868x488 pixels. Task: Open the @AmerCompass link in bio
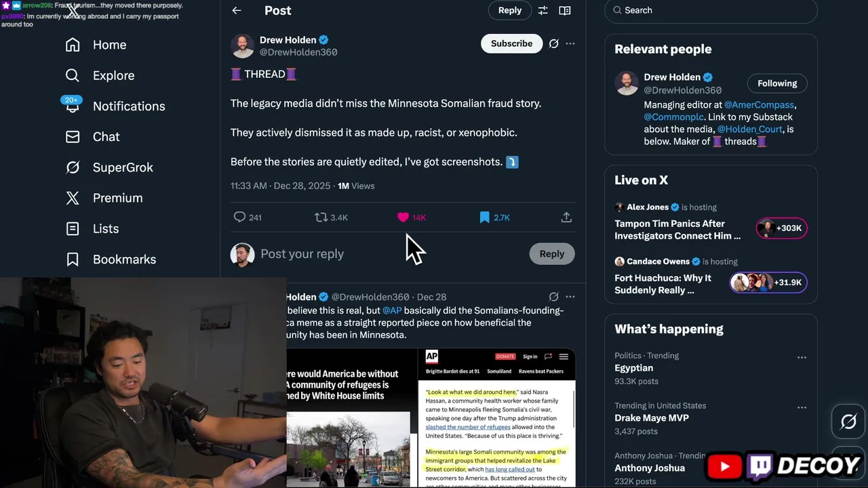click(759, 105)
